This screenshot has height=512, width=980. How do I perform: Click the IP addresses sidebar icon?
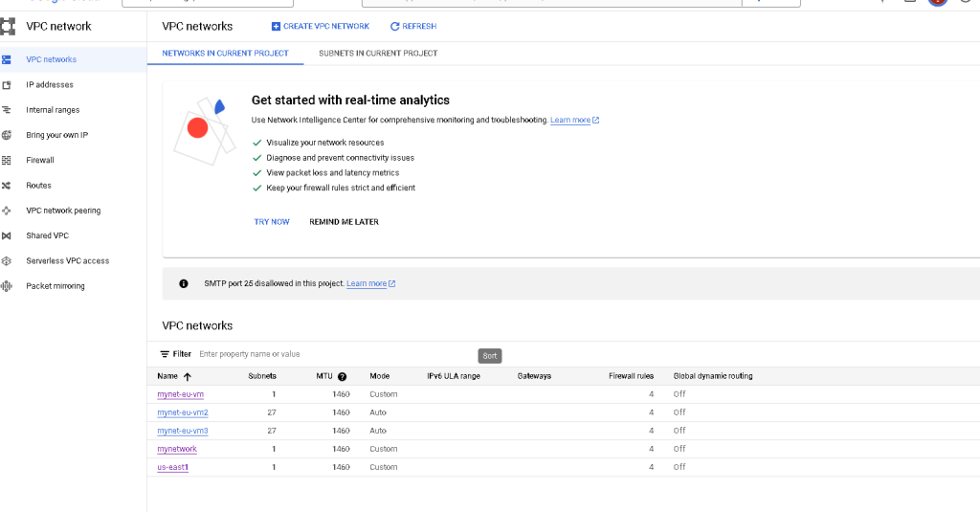point(7,85)
